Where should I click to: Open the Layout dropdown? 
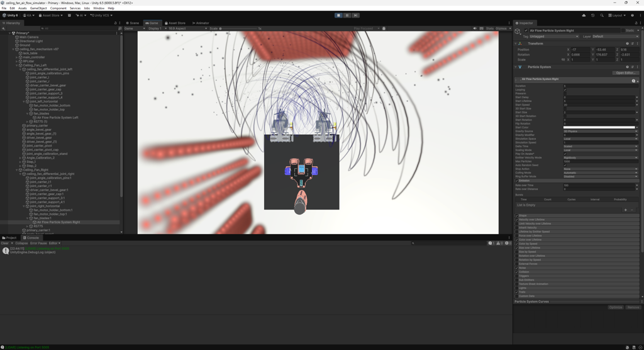point(618,15)
